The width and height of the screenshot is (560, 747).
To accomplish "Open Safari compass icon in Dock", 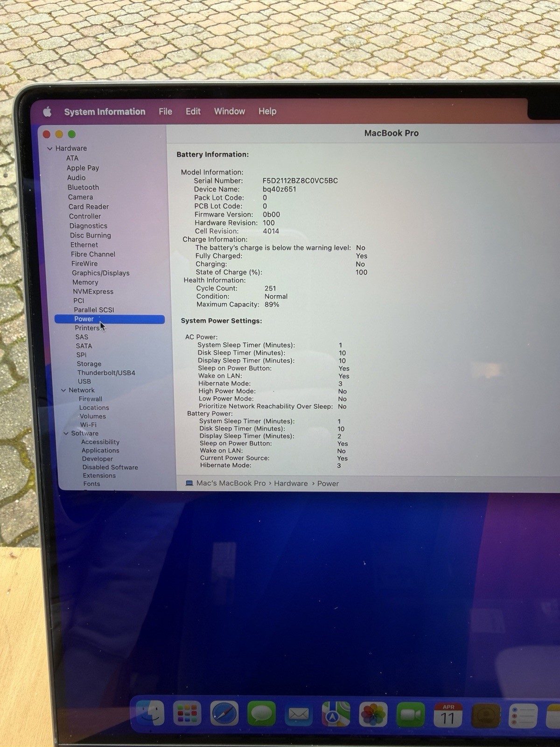I will click(224, 713).
